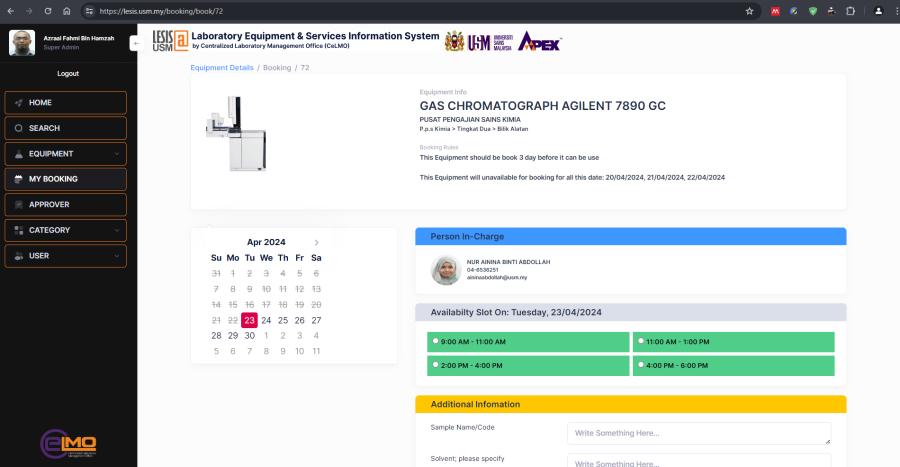Select April 29 in calendar
This screenshot has height=467, width=900.
(x=233, y=336)
